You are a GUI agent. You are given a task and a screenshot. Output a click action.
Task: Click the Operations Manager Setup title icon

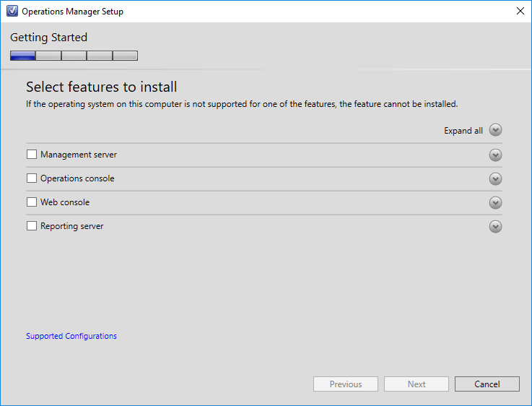click(x=12, y=12)
